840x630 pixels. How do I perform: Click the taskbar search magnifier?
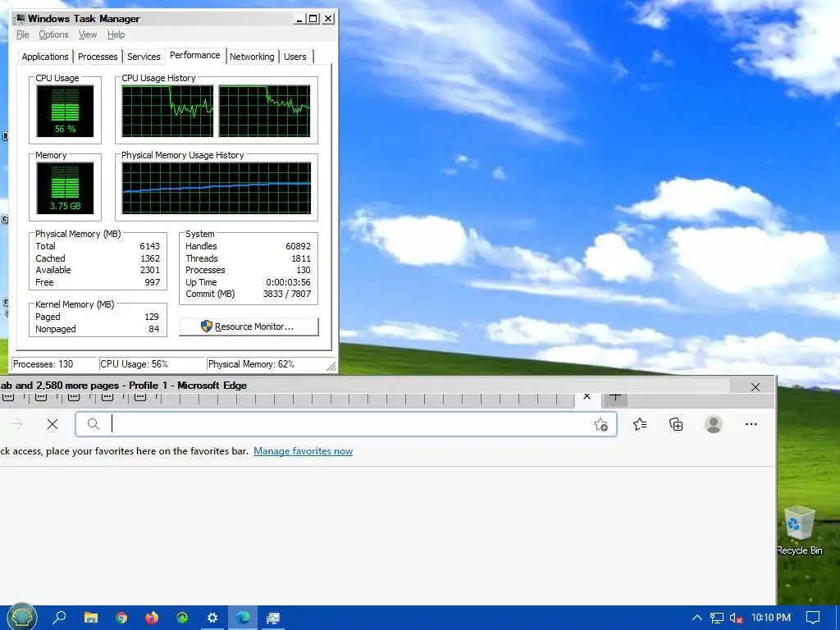coord(59,618)
